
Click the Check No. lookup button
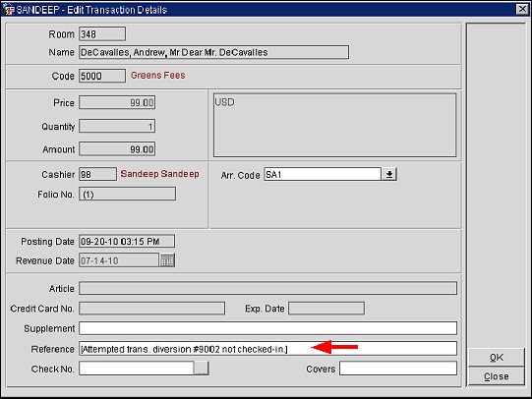pyautogui.click(x=201, y=369)
